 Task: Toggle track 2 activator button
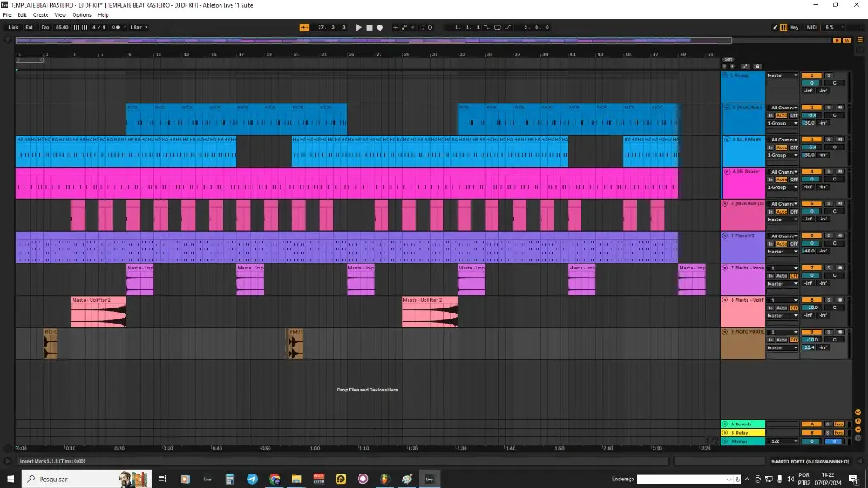tap(811, 108)
